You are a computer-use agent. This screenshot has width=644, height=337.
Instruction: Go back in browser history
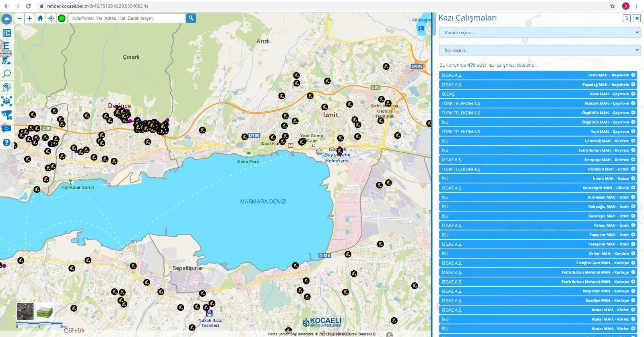[6, 6]
